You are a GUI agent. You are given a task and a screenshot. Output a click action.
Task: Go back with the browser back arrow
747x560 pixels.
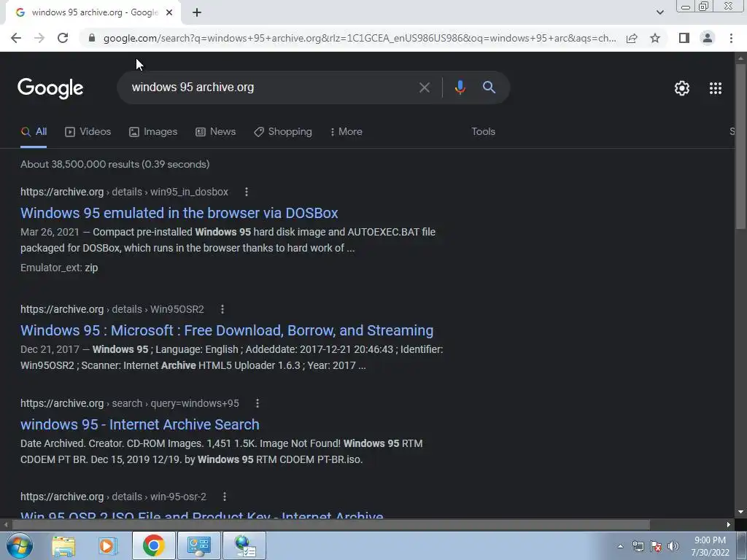(x=16, y=38)
